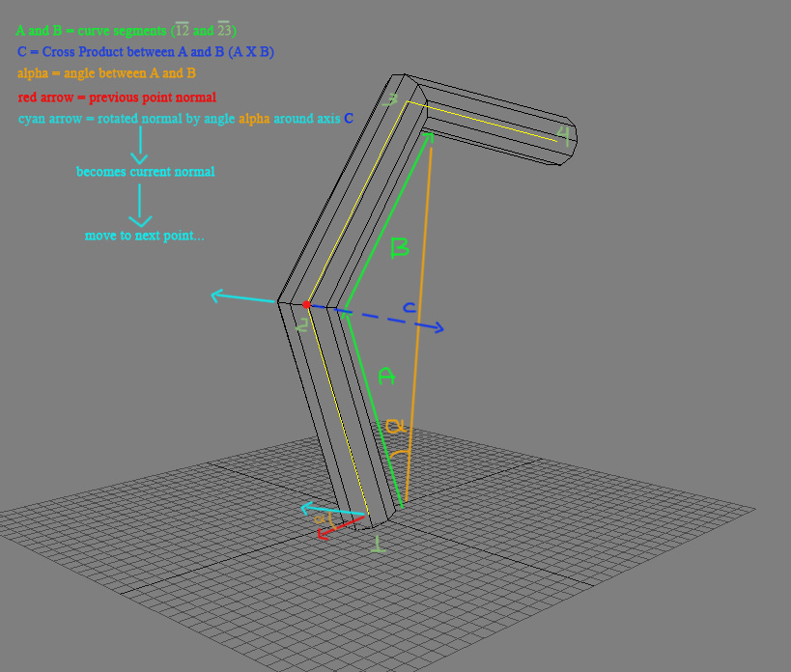Click the green arrowhead at top of segment B
791x672 pixels.
429,138
